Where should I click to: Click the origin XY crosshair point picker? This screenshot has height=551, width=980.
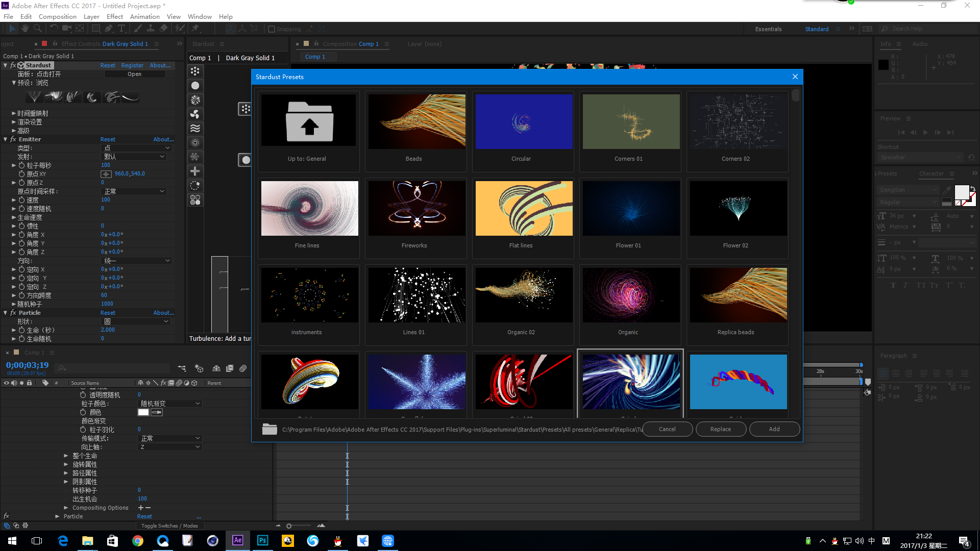[x=106, y=174]
